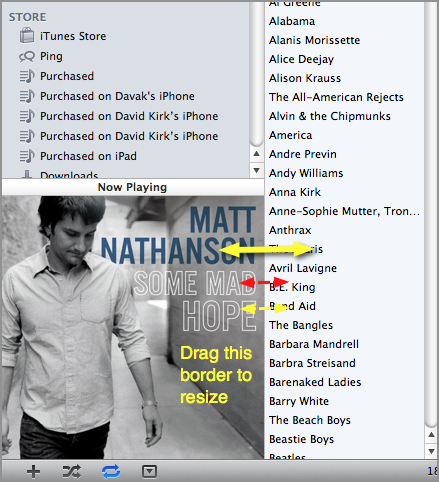Click the Matt Nathanson album artwork

(x=133, y=327)
